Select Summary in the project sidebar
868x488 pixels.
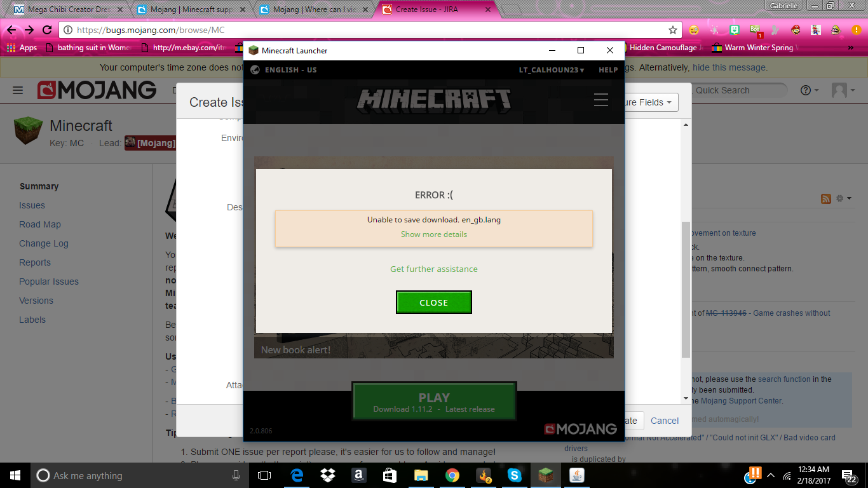tap(39, 186)
